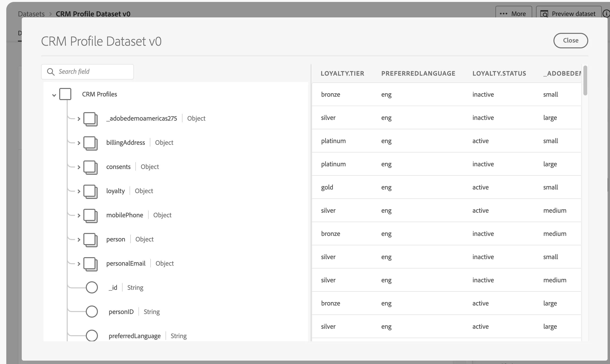The image size is (610, 364).
Task: Expand the person object
Action: pos(79,240)
